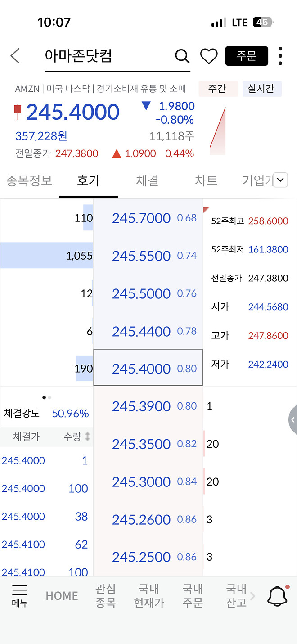Open the dropdown chevron beside 기업 tab
This screenshot has height=644, width=297.
[x=280, y=180]
